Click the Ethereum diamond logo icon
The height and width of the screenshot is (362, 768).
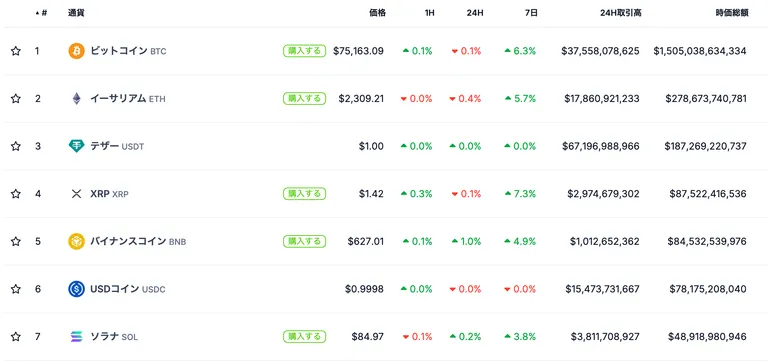pyautogui.click(x=76, y=98)
